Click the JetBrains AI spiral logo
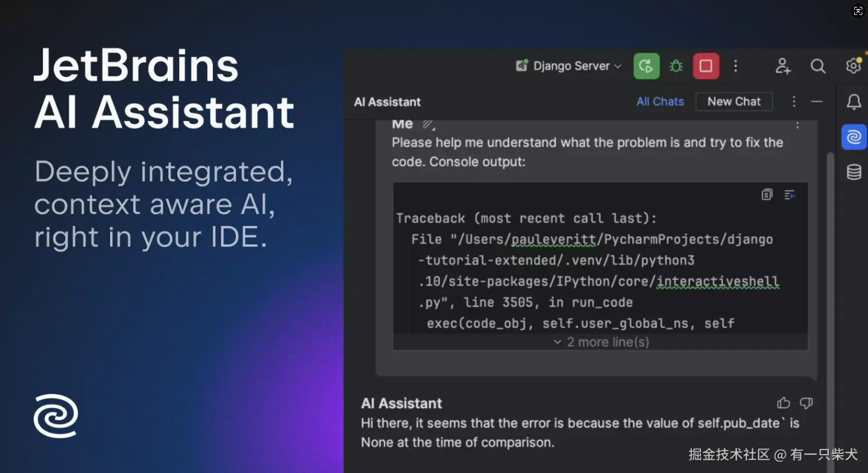The width and height of the screenshot is (868, 473). click(56, 416)
